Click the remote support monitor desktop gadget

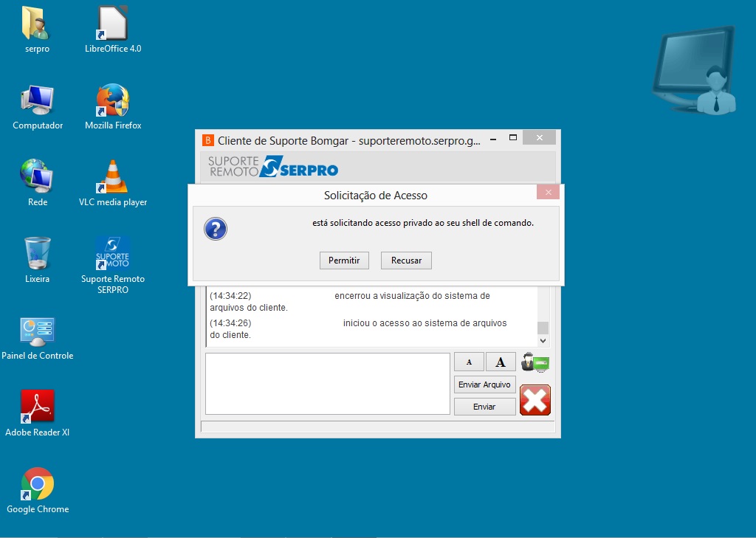(695, 71)
